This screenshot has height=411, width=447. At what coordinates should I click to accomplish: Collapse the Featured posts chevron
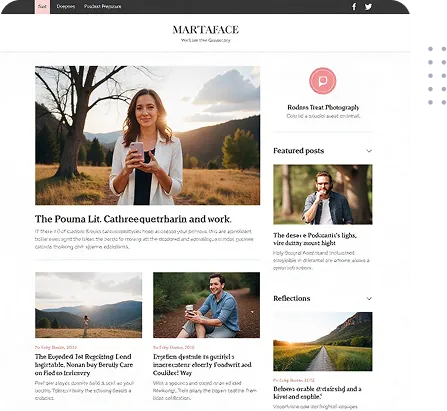coord(369,151)
